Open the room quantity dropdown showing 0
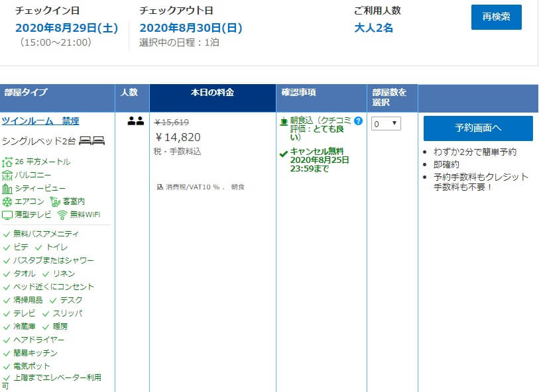 386,124
